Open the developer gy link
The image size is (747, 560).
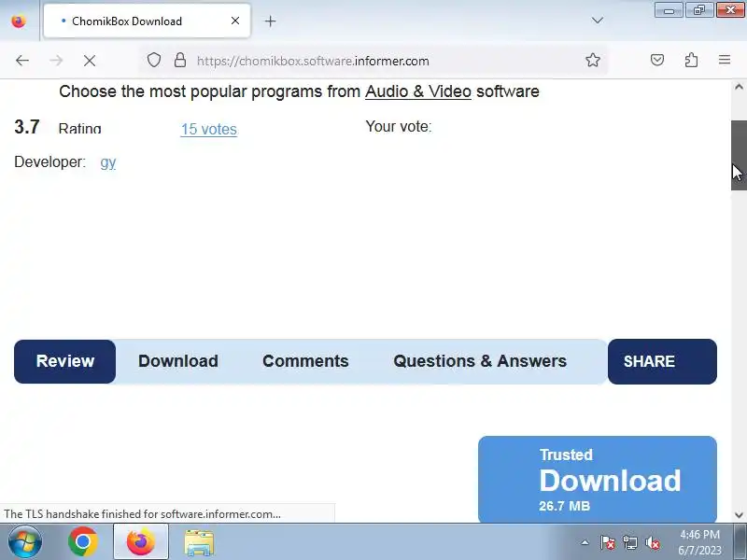point(108,162)
